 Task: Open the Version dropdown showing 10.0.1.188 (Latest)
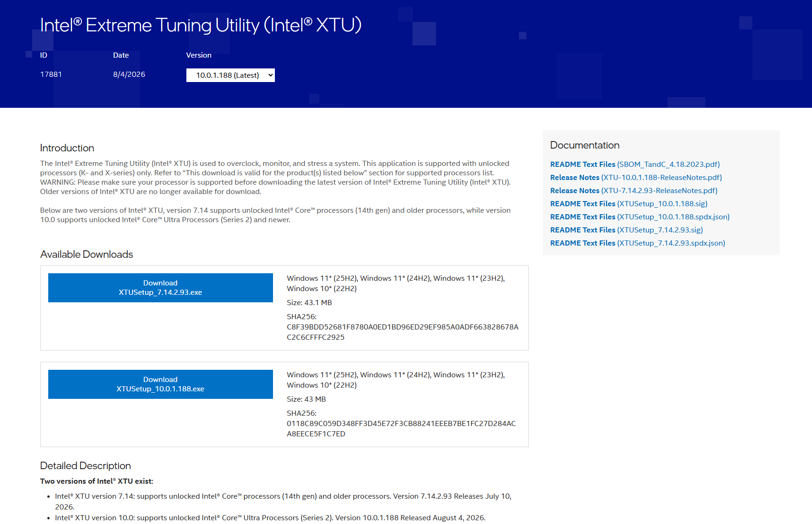click(x=230, y=75)
